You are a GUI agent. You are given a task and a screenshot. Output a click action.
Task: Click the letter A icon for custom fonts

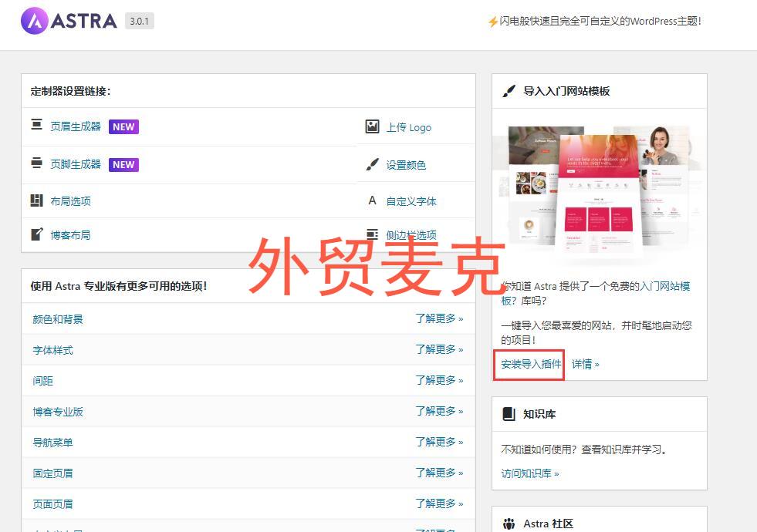[x=372, y=200]
